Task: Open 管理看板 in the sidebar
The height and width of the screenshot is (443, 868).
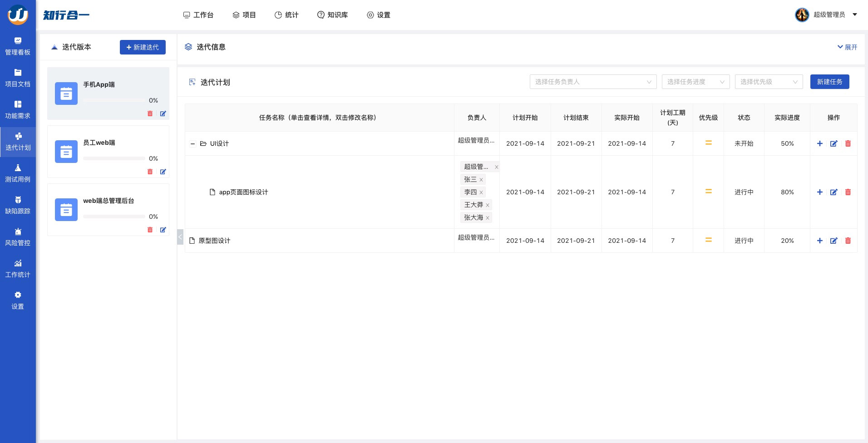Action: point(18,46)
